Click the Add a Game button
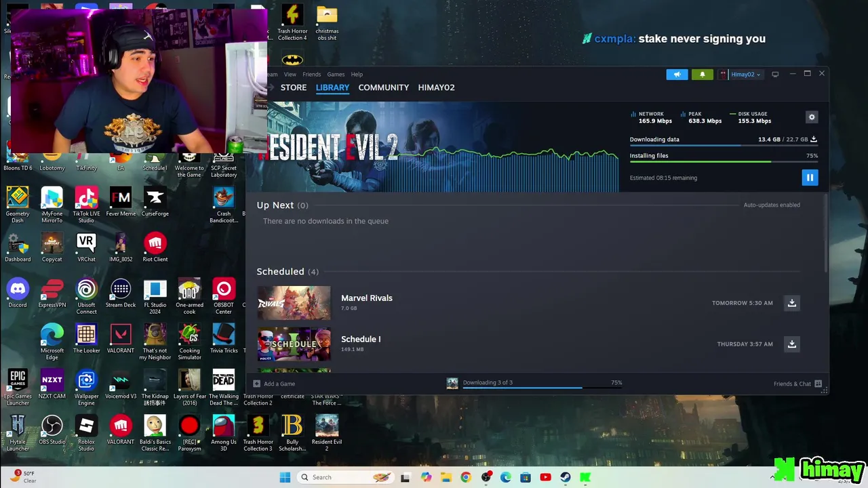 coord(274,384)
